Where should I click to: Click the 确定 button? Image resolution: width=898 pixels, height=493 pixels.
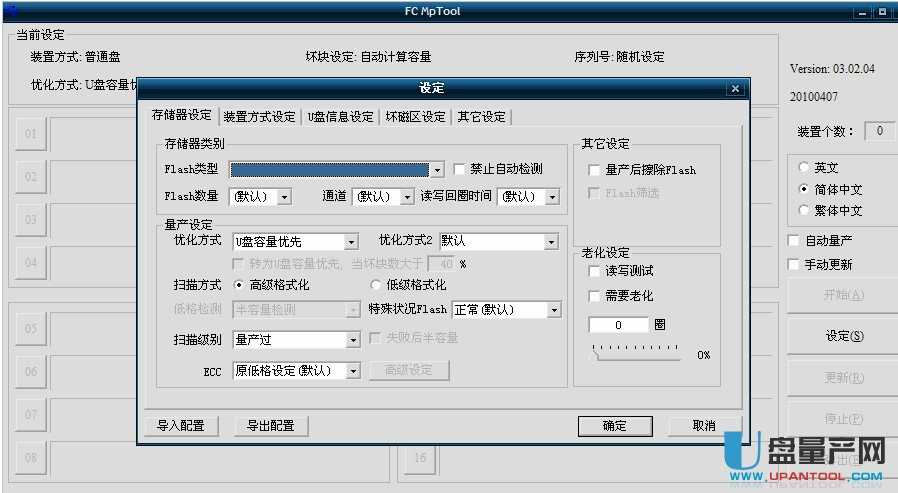[x=614, y=425]
